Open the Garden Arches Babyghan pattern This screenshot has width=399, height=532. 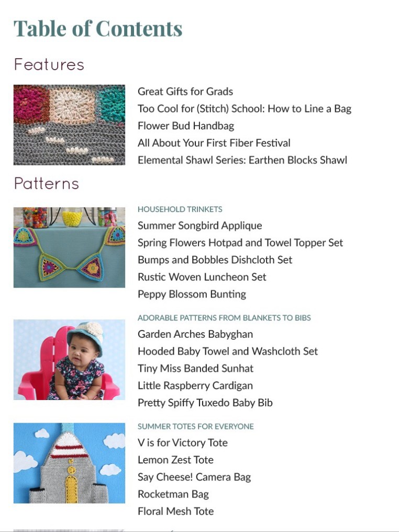tap(195, 334)
